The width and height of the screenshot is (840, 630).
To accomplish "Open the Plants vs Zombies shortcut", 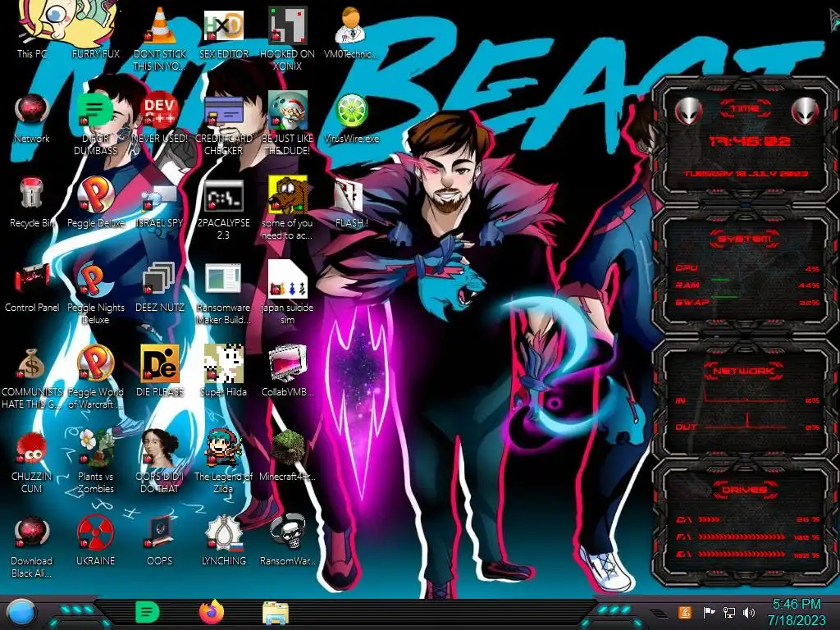I will pyautogui.click(x=96, y=461).
